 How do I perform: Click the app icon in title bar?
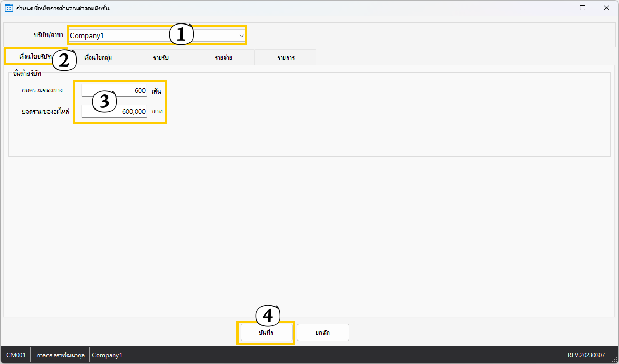pos(8,8)
